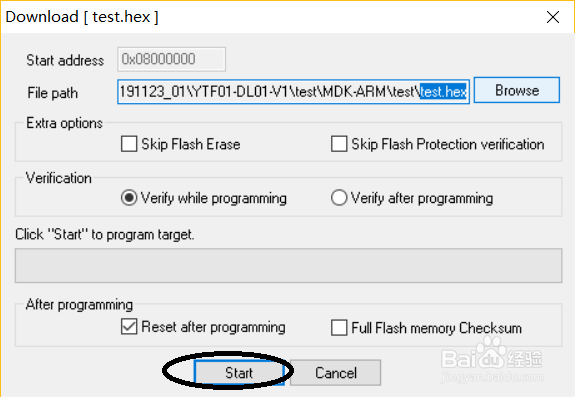
Task: Enable Full Flash memory Checksum option
Action: (339, 327)
